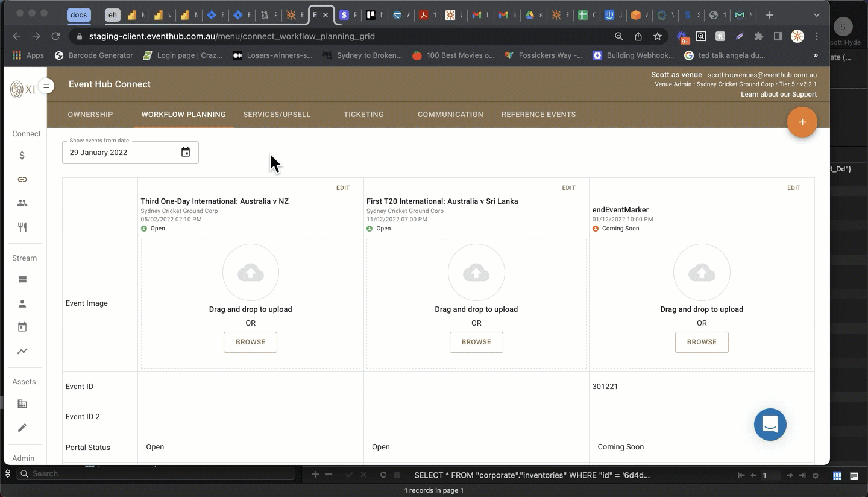Open the Barcode Generator bookmark
This screenshot has width=868, height=497.
click(94, 55)
